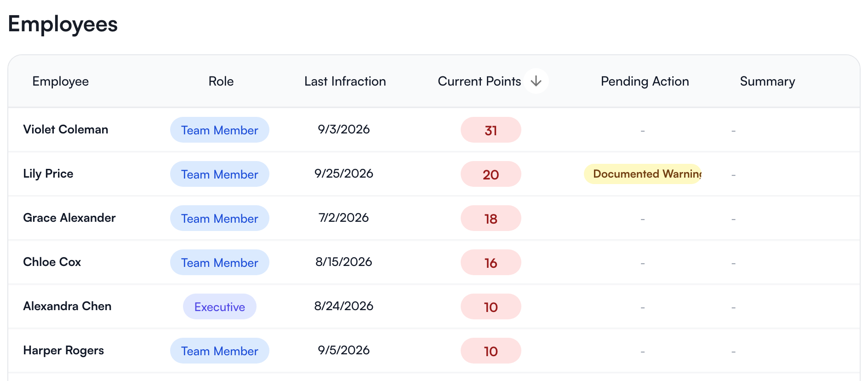Click the 9/3/2026 infraction date

pos(344,129)
